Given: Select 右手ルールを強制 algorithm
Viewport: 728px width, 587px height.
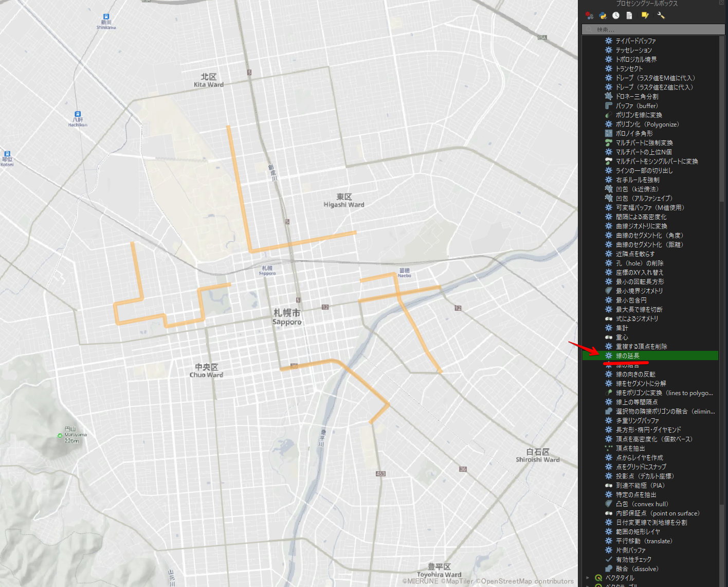Looking at the screenshot, I should click(x=638, y=180).
